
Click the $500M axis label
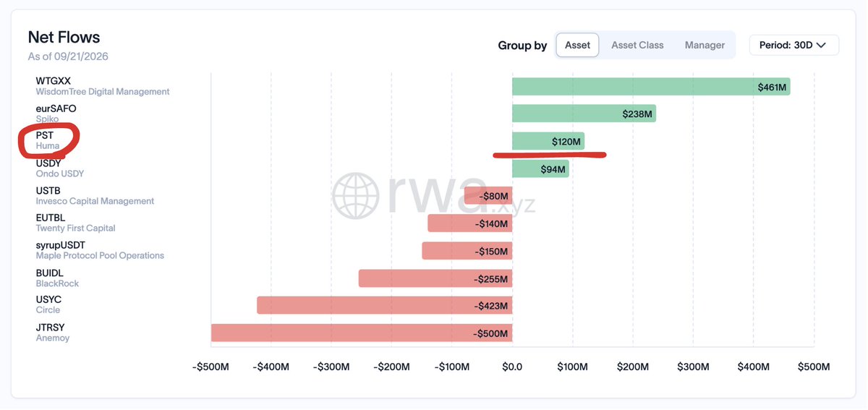(x=814, y=367)
